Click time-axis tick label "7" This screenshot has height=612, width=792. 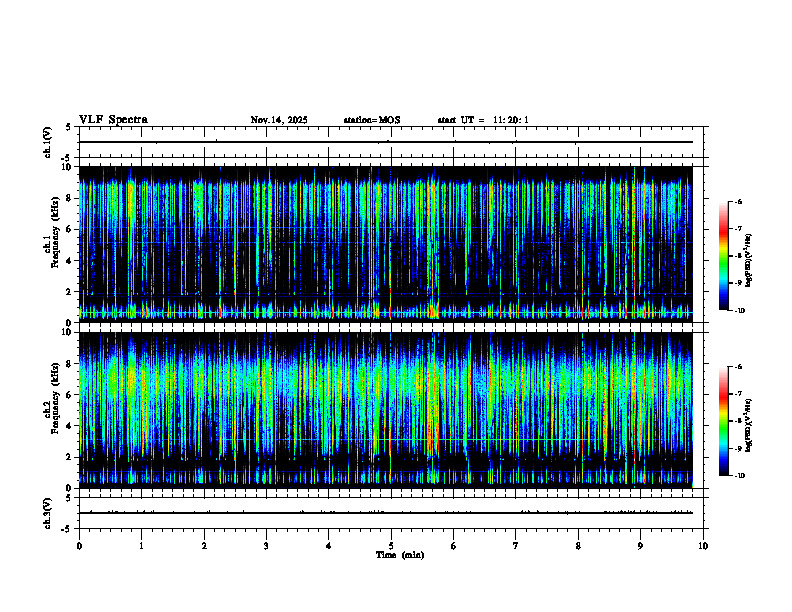(x=516, y=546)
